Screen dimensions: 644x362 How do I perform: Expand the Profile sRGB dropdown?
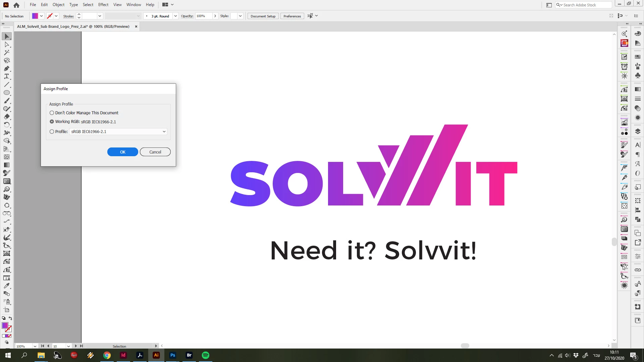pyautogui.click(x=164, y=132)
